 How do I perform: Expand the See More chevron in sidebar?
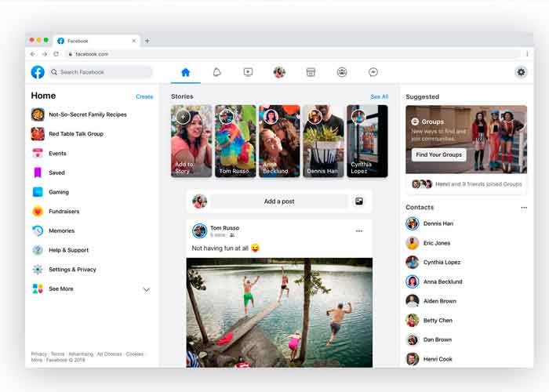(146, 289)
